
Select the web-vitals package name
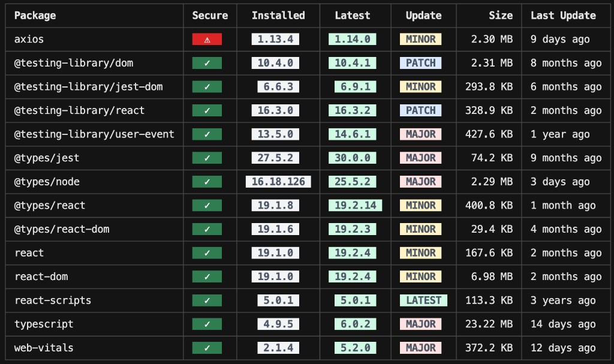[x=44, y=348]
